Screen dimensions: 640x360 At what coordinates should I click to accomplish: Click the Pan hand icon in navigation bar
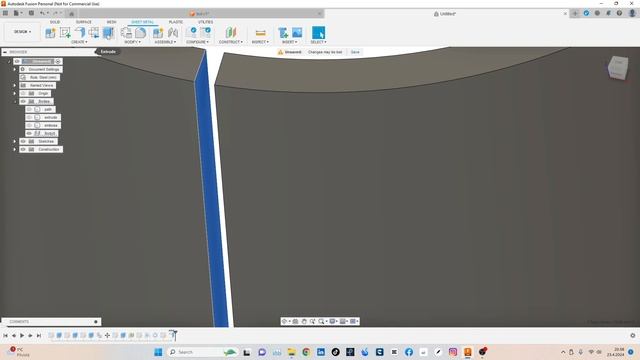[x=304, y=322]
